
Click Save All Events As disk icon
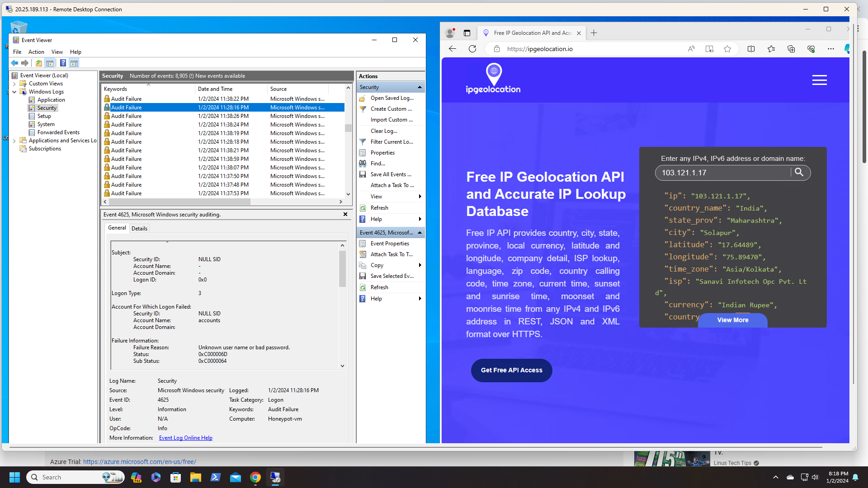(x=363, y=174)
